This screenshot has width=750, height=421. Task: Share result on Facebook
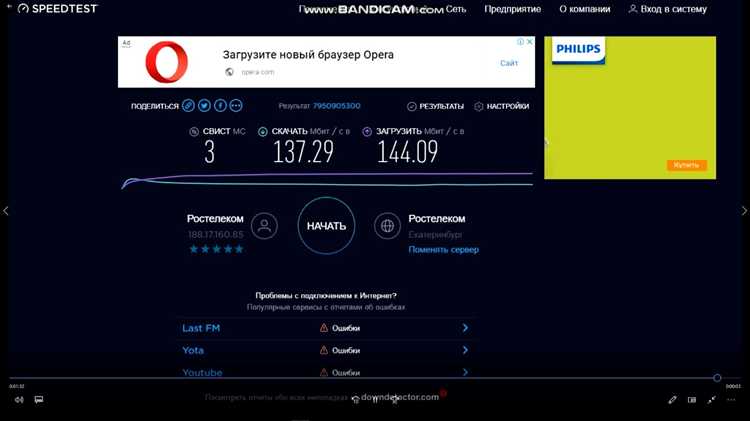220,106
